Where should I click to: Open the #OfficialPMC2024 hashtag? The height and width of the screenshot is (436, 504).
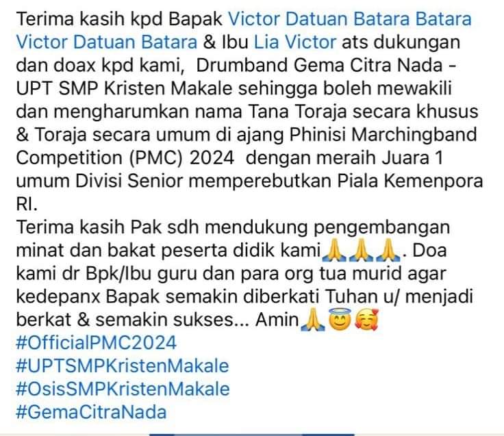pyautogui.click(x=96, y=342)
